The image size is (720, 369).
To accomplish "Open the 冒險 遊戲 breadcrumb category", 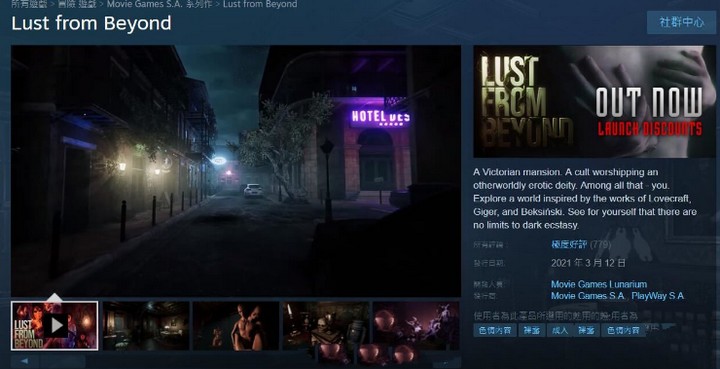I will pos(77,5).
